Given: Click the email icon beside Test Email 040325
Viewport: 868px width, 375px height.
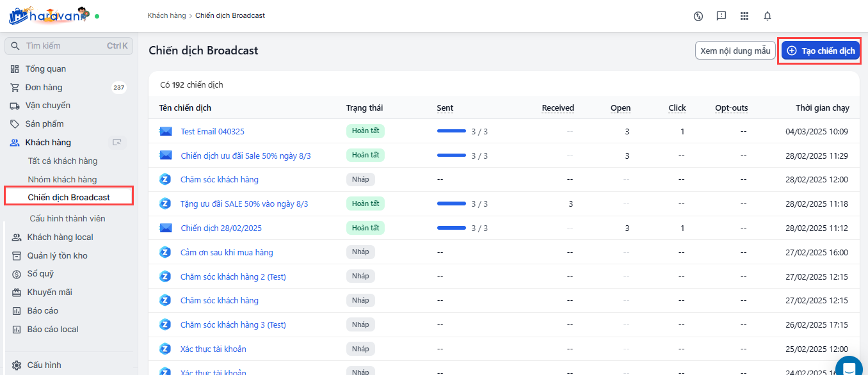Looking at the screenshot, I should tap(166, 131).
